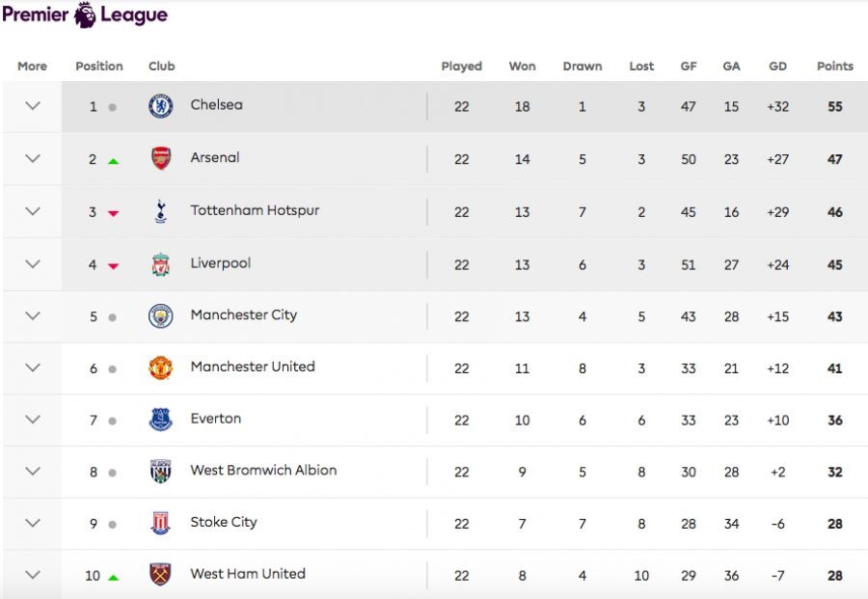Expand the West Ham United row
868x599 pixels.
pos(33,575)
